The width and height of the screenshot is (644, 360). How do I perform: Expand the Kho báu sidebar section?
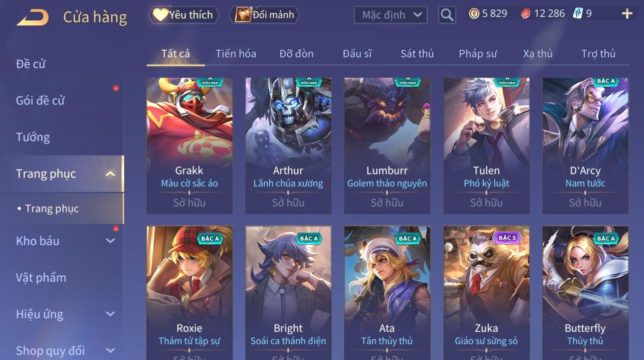110,241
